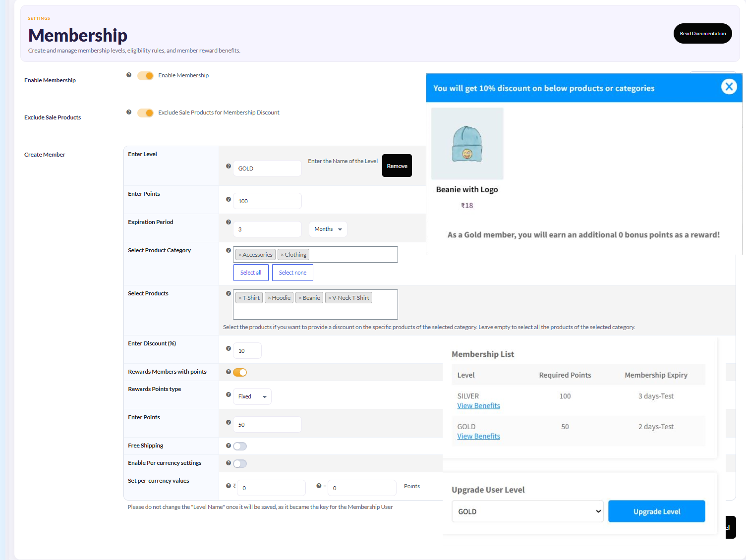Remove the Clothing category tag
This screenshot has width=746, height=560.
(282, 255)
